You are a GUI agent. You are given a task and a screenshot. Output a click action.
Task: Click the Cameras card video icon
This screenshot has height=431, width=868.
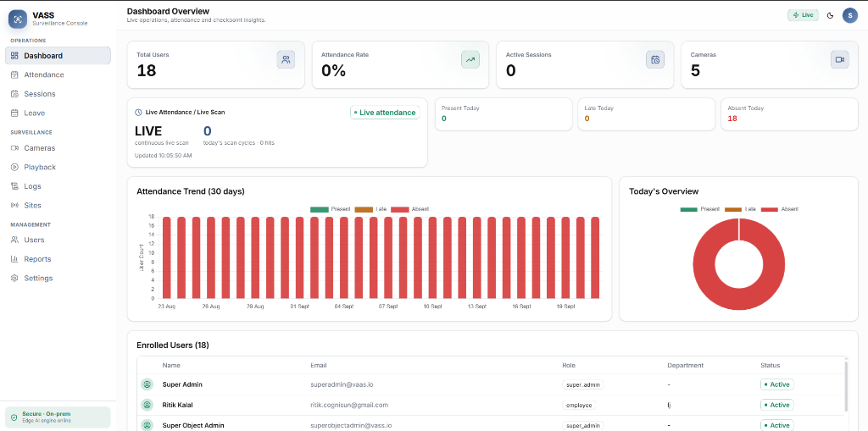point(839,59)
